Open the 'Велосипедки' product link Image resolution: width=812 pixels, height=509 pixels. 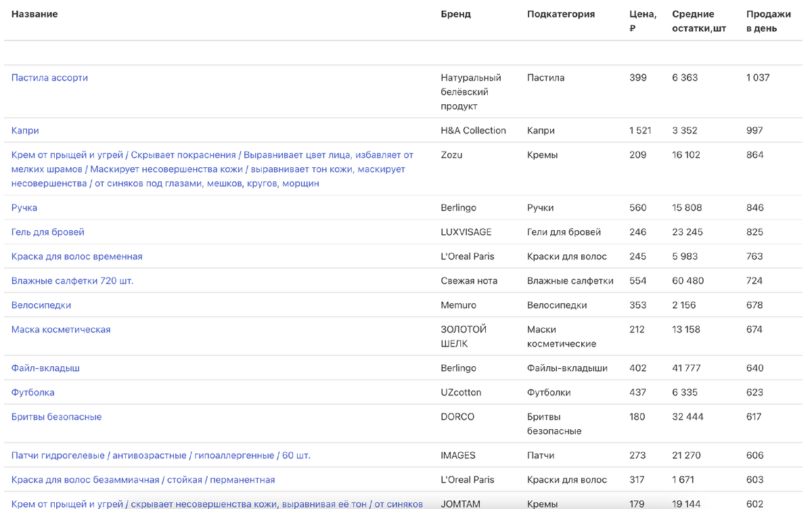click(41, 305)
